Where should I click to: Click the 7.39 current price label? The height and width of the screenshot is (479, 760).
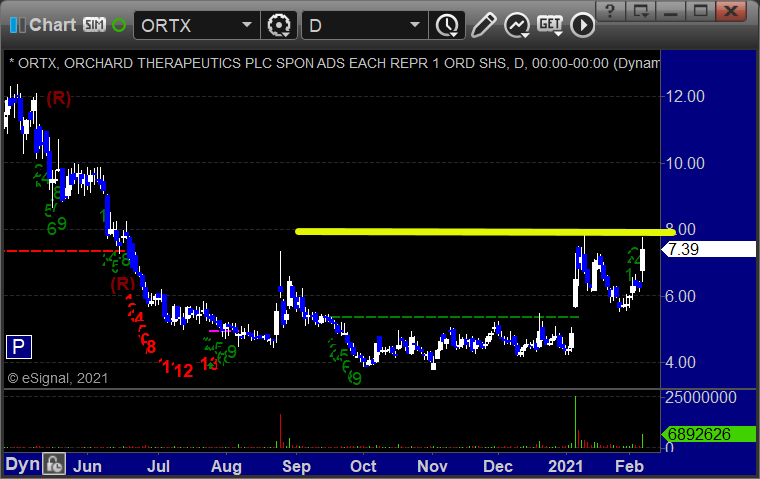coord(710,249)
